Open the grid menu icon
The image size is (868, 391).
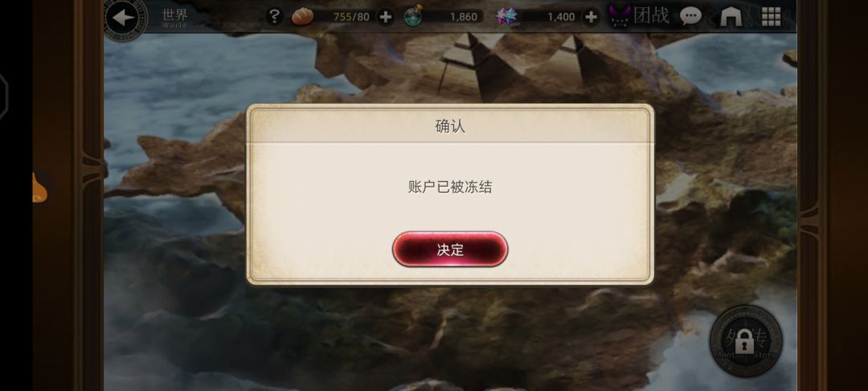point(771,17)
